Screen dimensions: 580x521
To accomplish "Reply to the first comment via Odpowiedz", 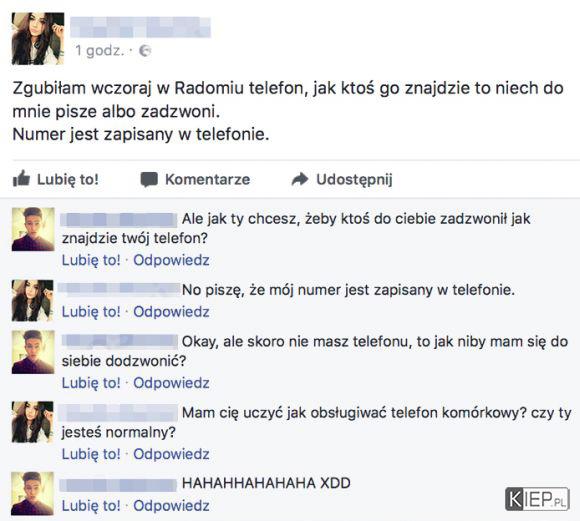I will click(171, 260).
